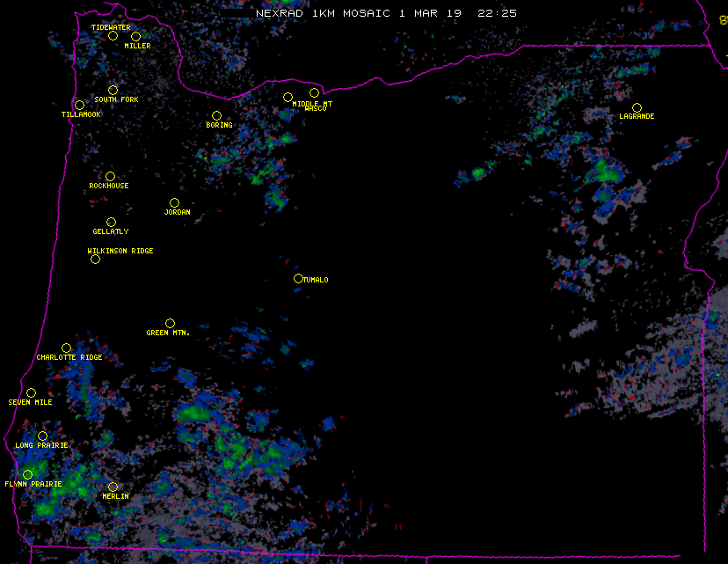This screenshot has height=564, width=728.
Task: Click the Charlotte Ridge station circle
Action: click(66, 348)
